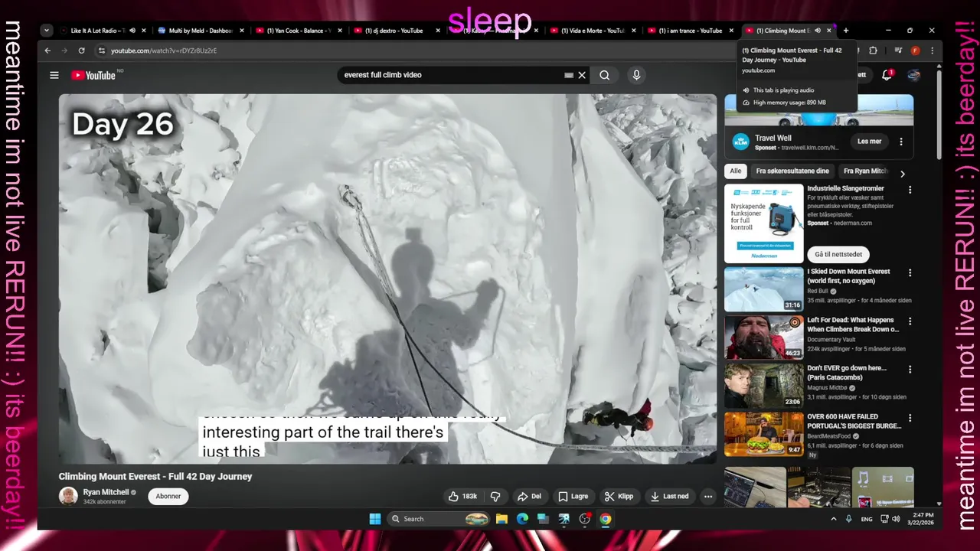980x551 pixels.
Task: Select the Fra Ryan Mitchell chip
Action: coord(865,171)
